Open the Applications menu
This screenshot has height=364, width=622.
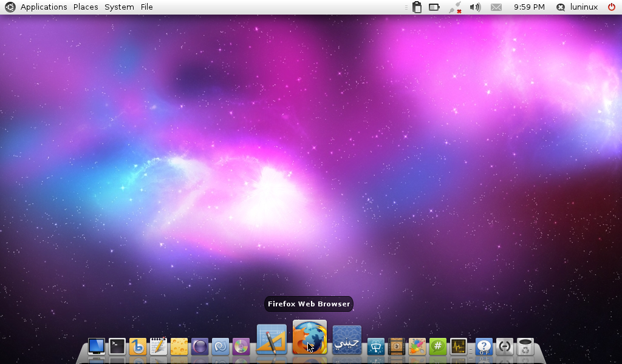coord(43,7)
